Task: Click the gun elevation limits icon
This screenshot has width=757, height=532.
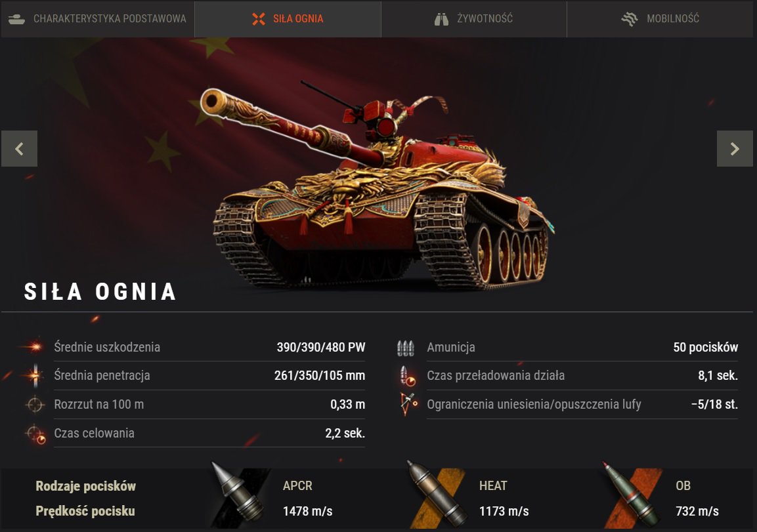Action: (x=408, y=404)
